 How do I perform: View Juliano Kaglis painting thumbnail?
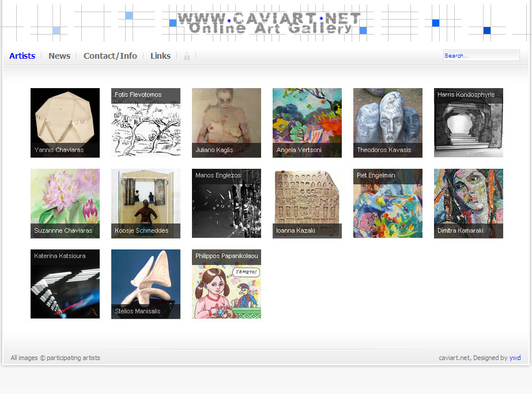(227, 123)
